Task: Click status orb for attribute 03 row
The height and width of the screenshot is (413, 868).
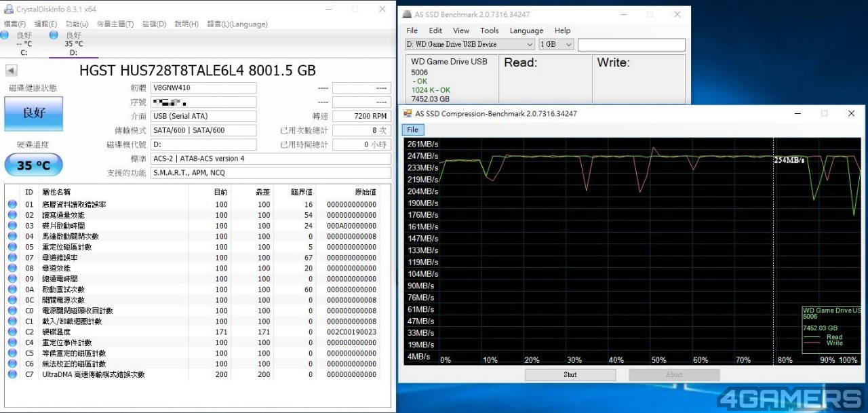Action: [12, 225]
